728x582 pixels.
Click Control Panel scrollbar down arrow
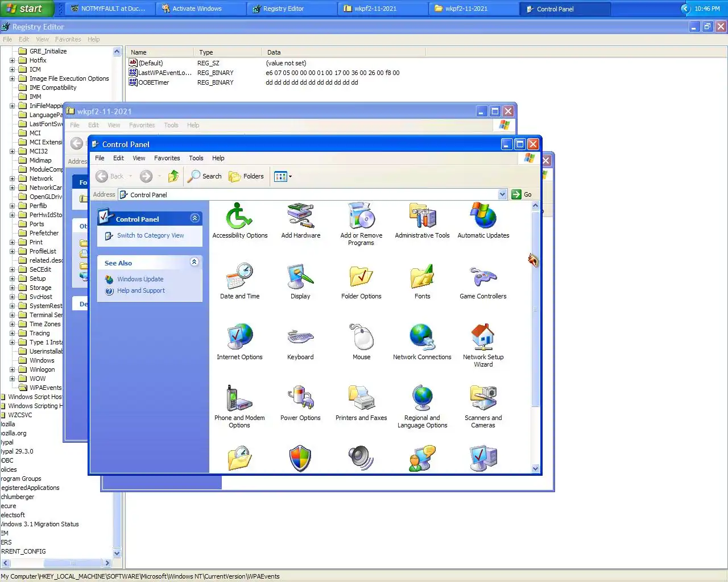535,468
